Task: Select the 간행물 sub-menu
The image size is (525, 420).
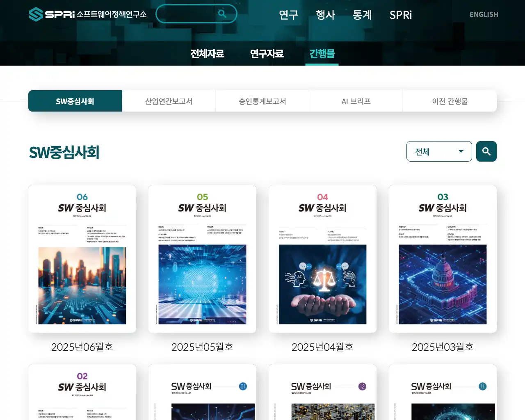Action: click(322, 54)
